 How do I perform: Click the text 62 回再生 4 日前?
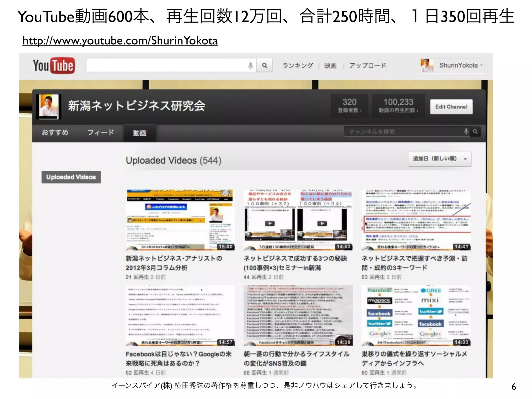tap(145, 373)
